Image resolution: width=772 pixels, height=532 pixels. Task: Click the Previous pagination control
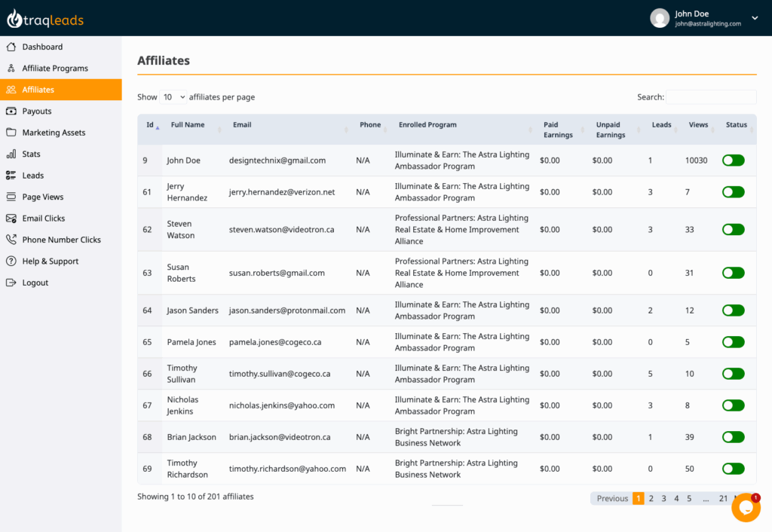612,498
